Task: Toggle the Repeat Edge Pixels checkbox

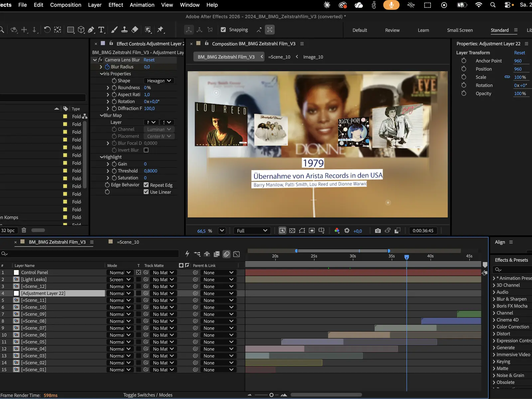Action: coord(146,185)
